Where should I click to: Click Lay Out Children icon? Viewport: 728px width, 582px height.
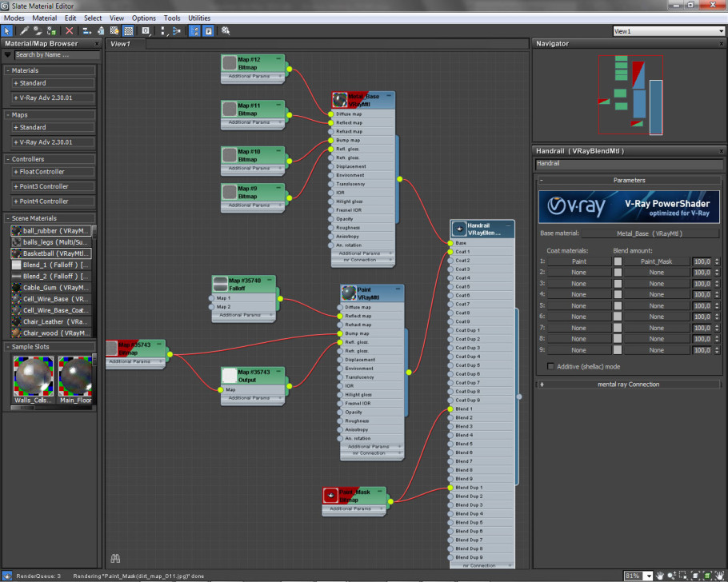tap(177, 30)
